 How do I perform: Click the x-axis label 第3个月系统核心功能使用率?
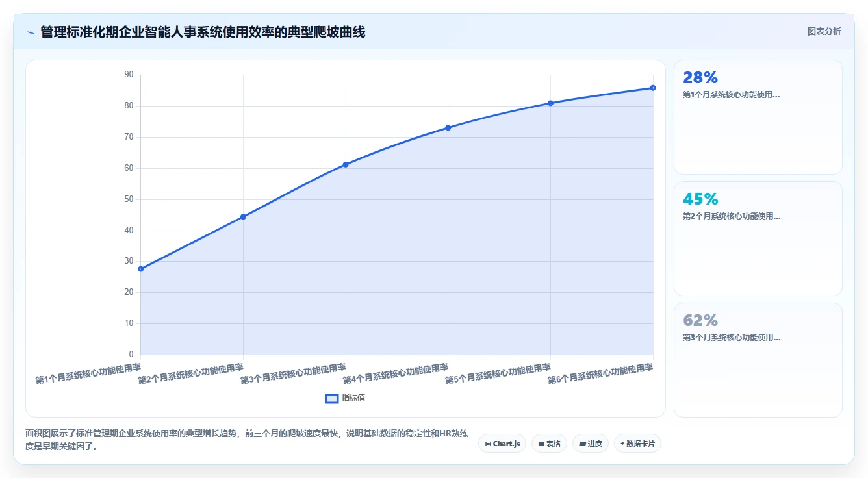(x=293, y=373)
